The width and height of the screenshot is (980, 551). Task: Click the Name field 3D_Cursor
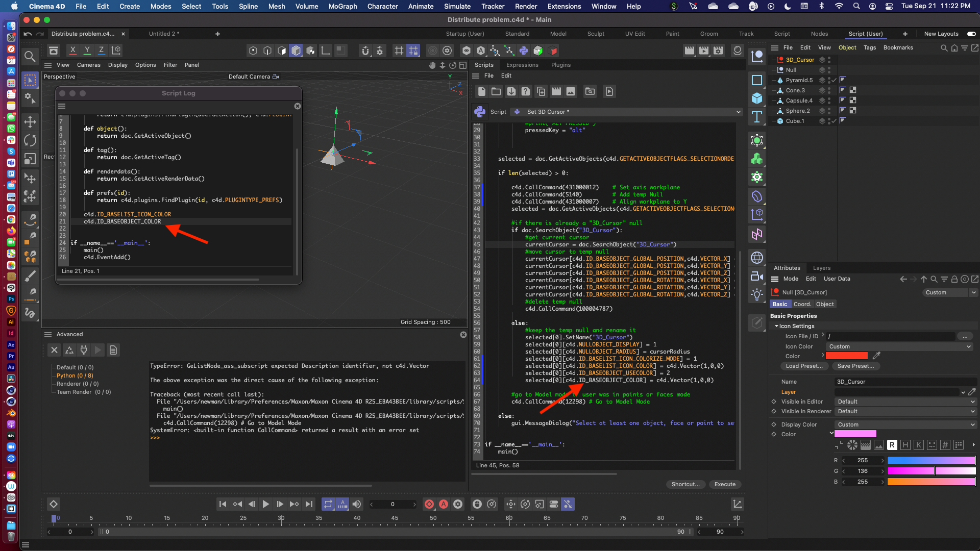(905, 382)
